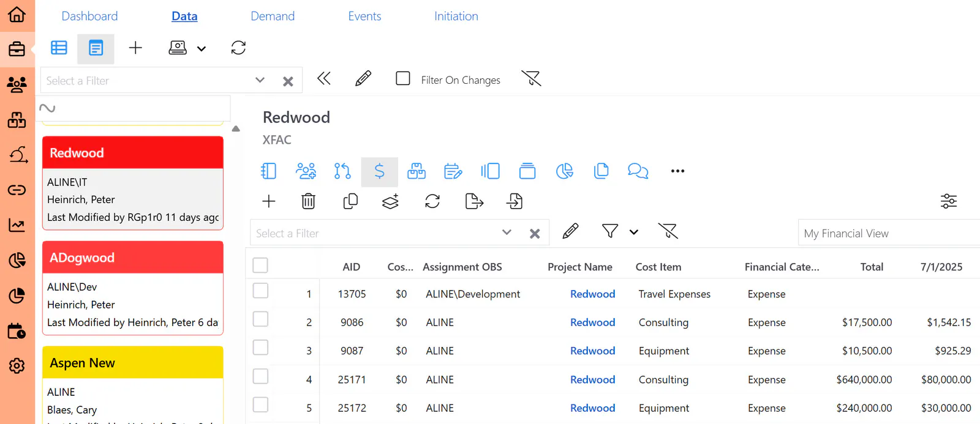Collapse panel with double left chevrons
980x424 pixels.
(x=324, y=78)
